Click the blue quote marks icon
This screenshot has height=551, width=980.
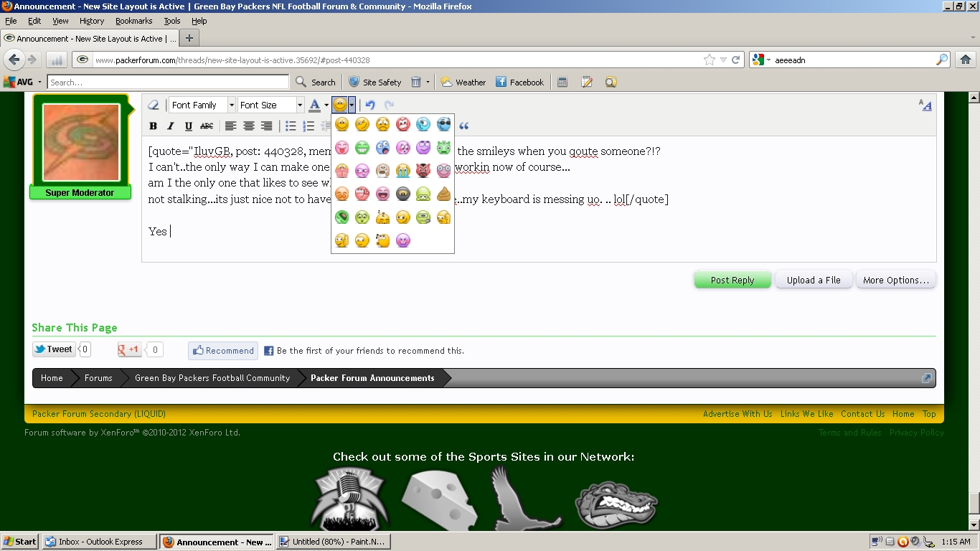pyautogui.click(x=464, y=126)
